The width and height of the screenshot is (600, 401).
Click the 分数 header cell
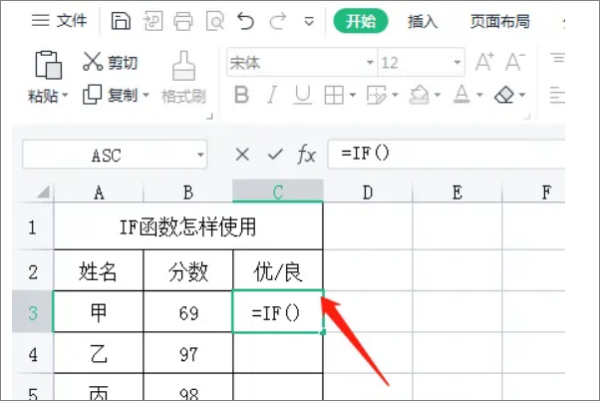[x=188, y=271]
